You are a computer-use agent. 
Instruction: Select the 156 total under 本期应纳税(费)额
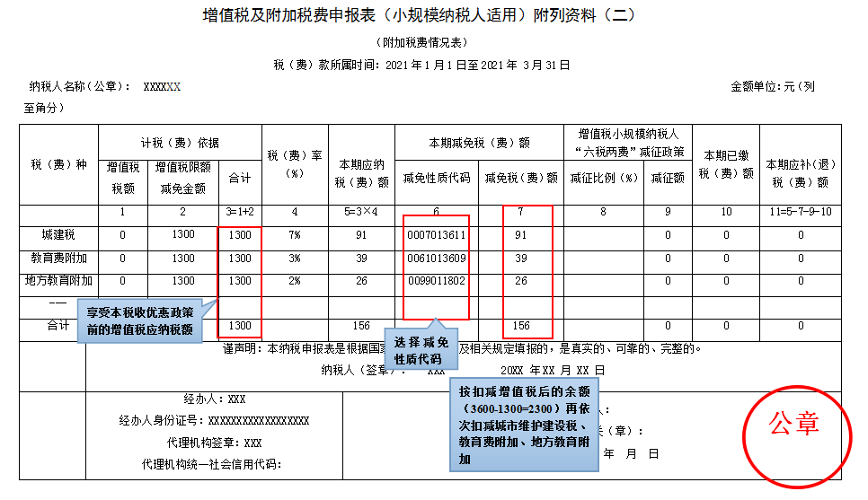point(361,326)
